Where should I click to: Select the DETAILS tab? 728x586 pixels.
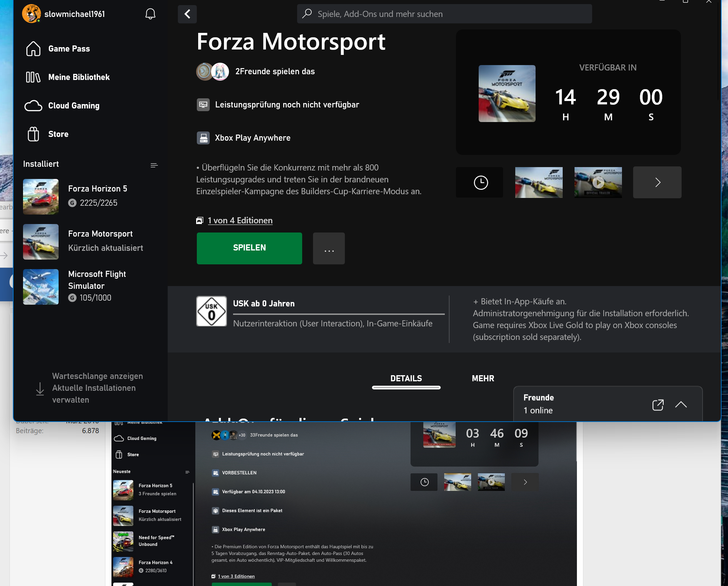click(x=406, y=379)
